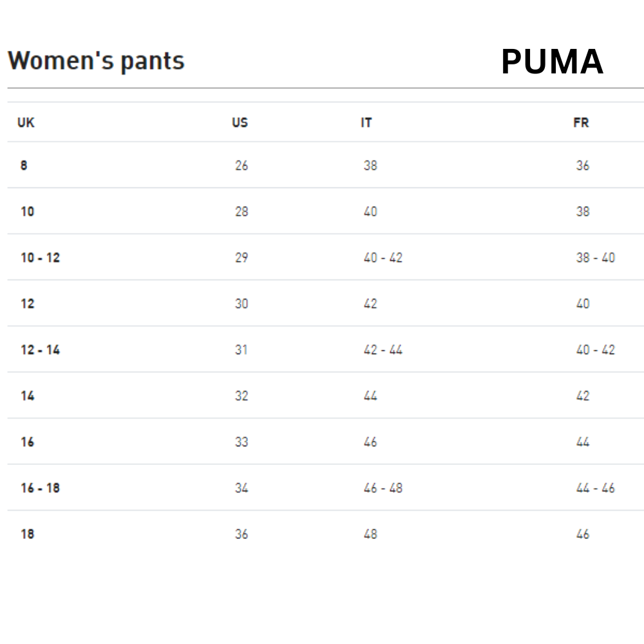Viewport: 644px width, 644px height.
Task: Select the US size 36 cell
Action: 241,534
